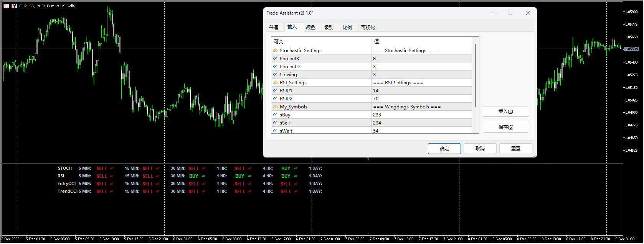Click the 载入(L) button
The height and width of the screenshot is (244, 644).
(506, 111)
